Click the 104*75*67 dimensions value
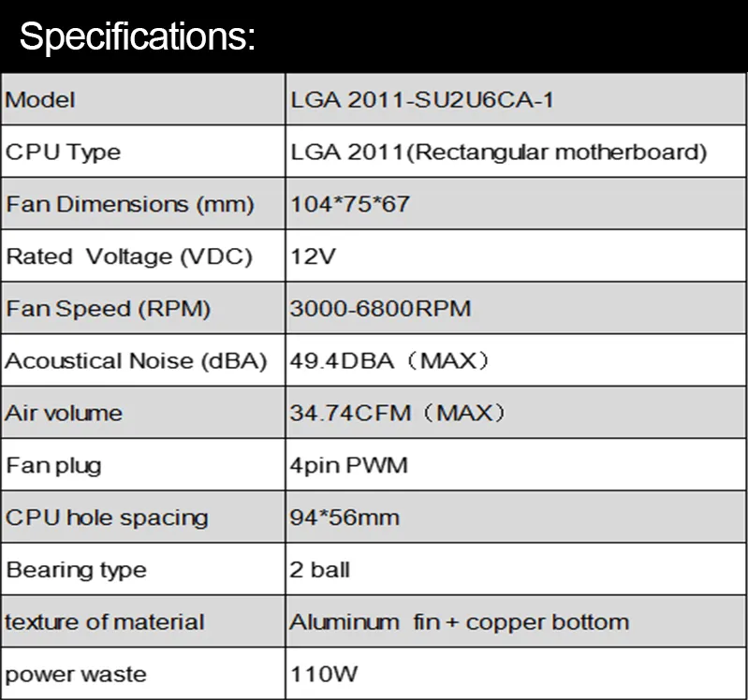The image size is (748, 700). [x=350, y=204]
